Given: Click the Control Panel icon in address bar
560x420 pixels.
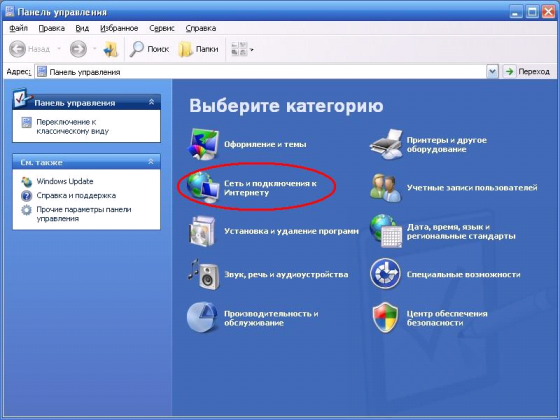Looking at the screenshot, I should tap(42, 72).
